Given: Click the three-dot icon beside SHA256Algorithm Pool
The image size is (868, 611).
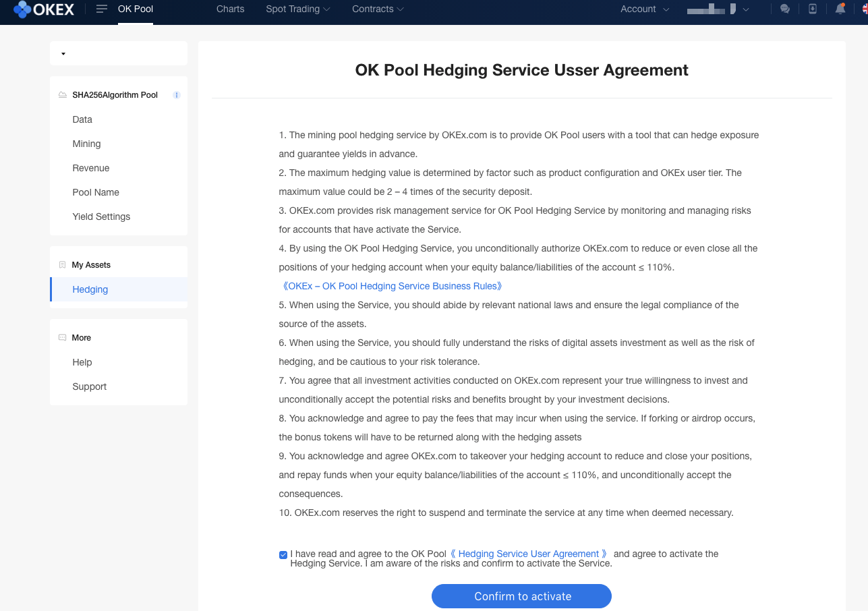Looking at the screenshot, I should click(x=177, y=95).
